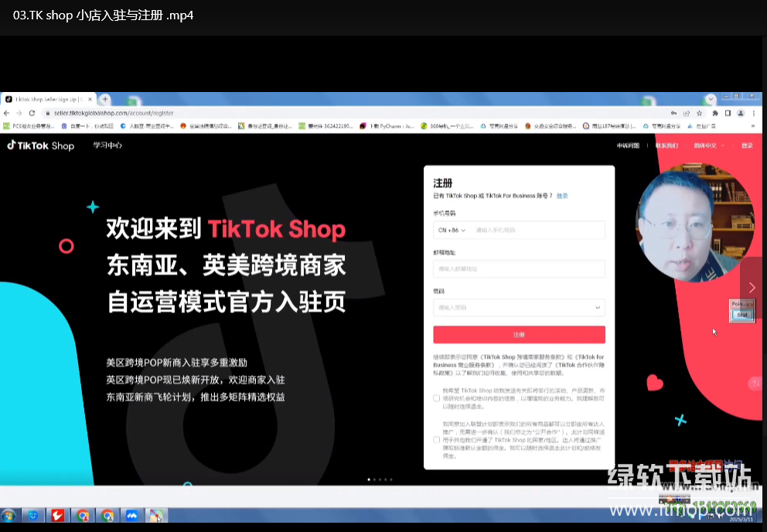The image size is (767, 532).
Task: Reload the page with the refresh icon
Action: [x=32, y=113]
